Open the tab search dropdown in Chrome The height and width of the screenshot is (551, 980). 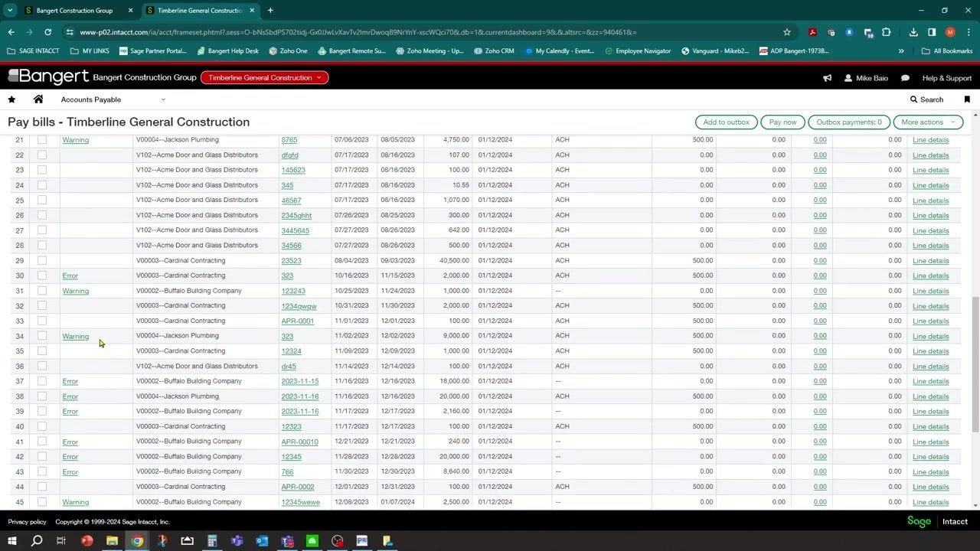(10, 11)
